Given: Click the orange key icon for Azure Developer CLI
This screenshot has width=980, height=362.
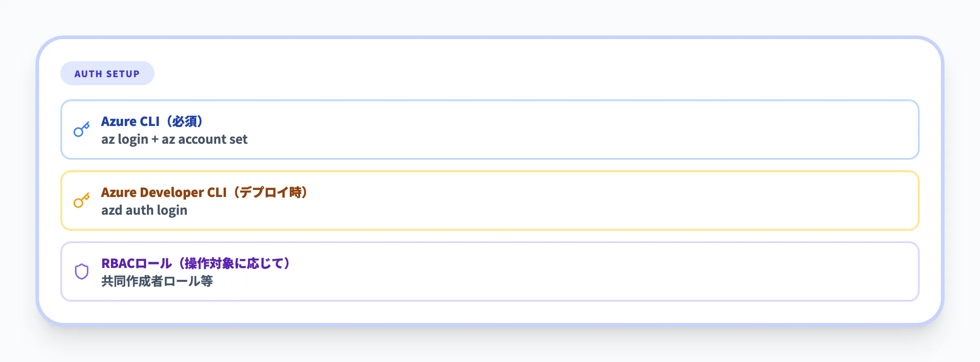Looking at the screenshot, I should click(82, 201).
